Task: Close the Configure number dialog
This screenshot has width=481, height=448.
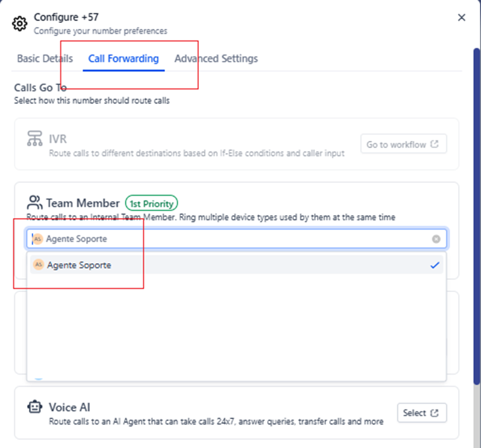Action: pyautogui.click(x=462, y=17)
